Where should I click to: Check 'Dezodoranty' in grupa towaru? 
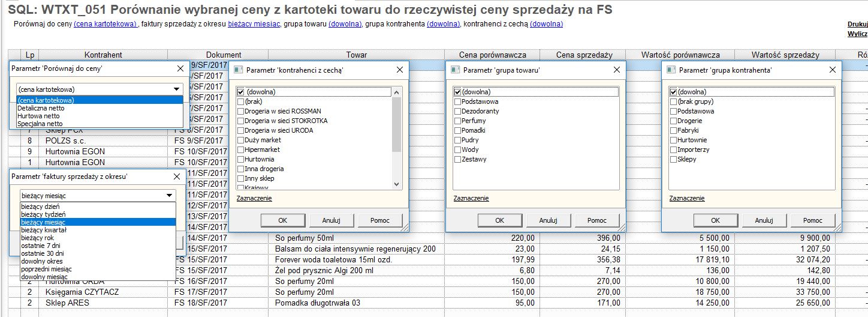click(458, 111)
